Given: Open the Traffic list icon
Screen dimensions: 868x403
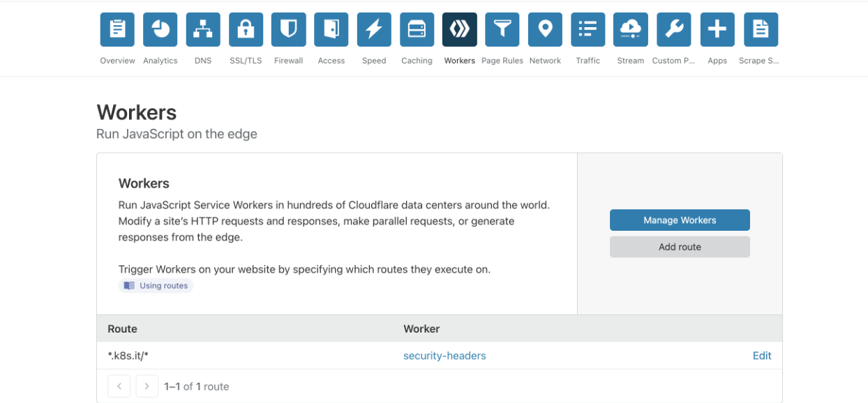Looking at the screenshot, I should coord(588,29).
